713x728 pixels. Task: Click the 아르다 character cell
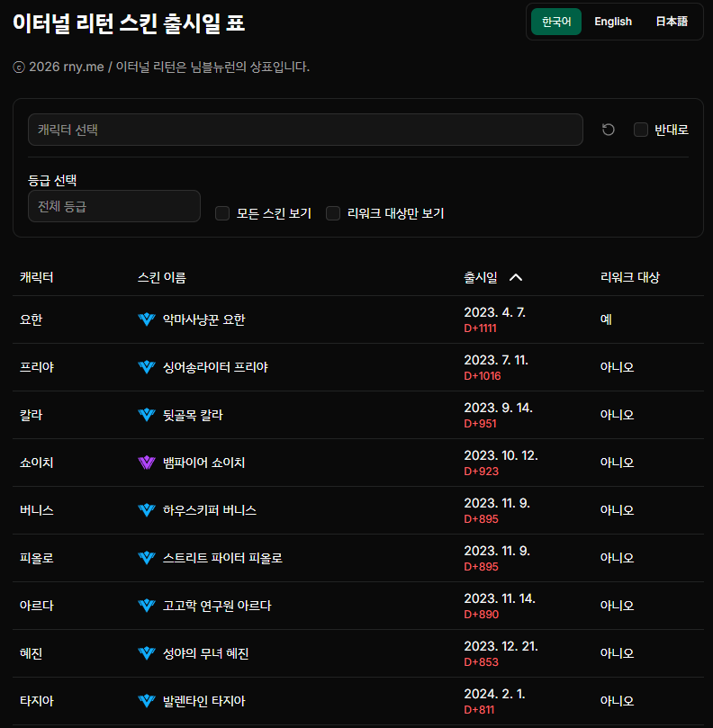coord(37,606)
